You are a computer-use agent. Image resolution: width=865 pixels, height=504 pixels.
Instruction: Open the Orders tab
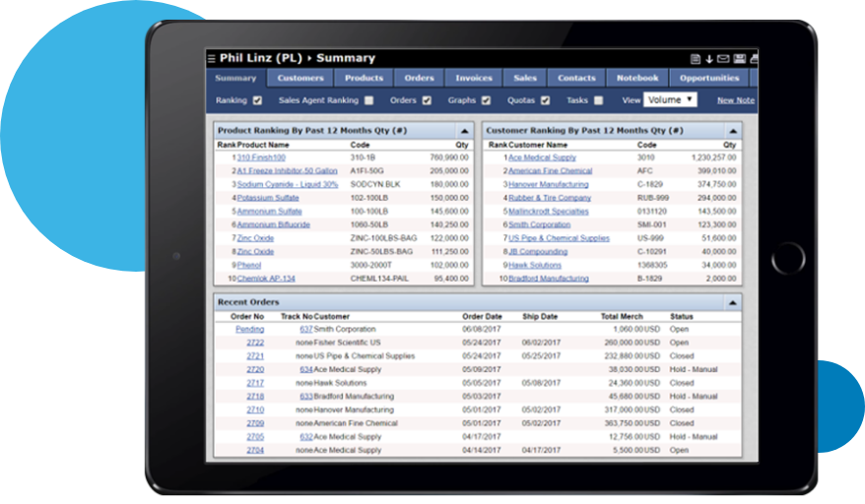tap(420, 78)
